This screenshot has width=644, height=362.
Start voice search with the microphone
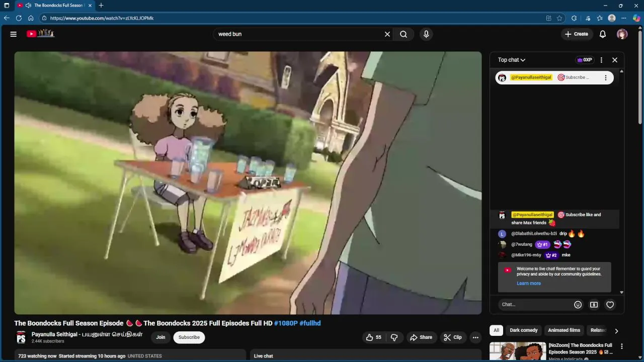(426, 34)
